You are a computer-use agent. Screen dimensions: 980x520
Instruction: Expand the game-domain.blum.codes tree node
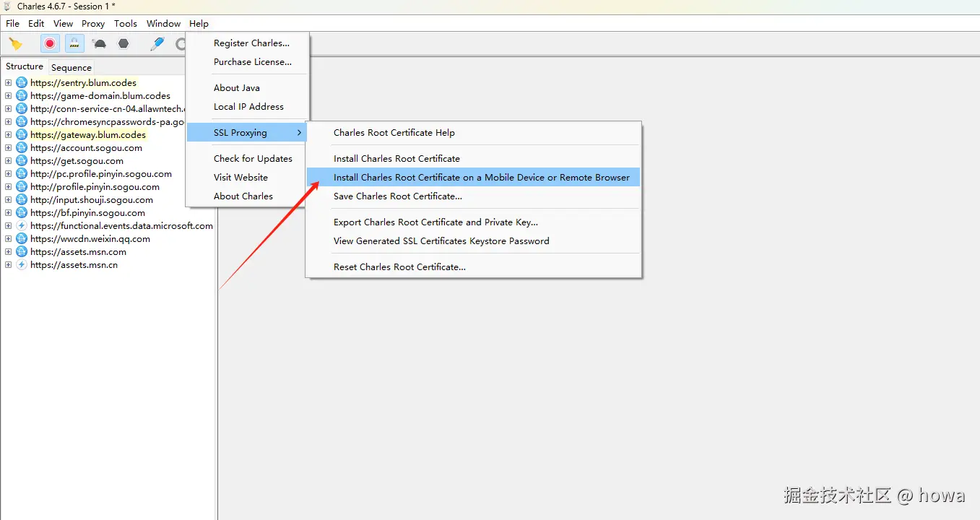8,96
